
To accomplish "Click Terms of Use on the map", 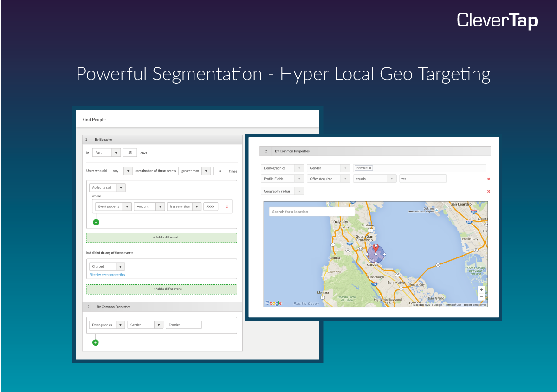I will [x=453, y=305].
